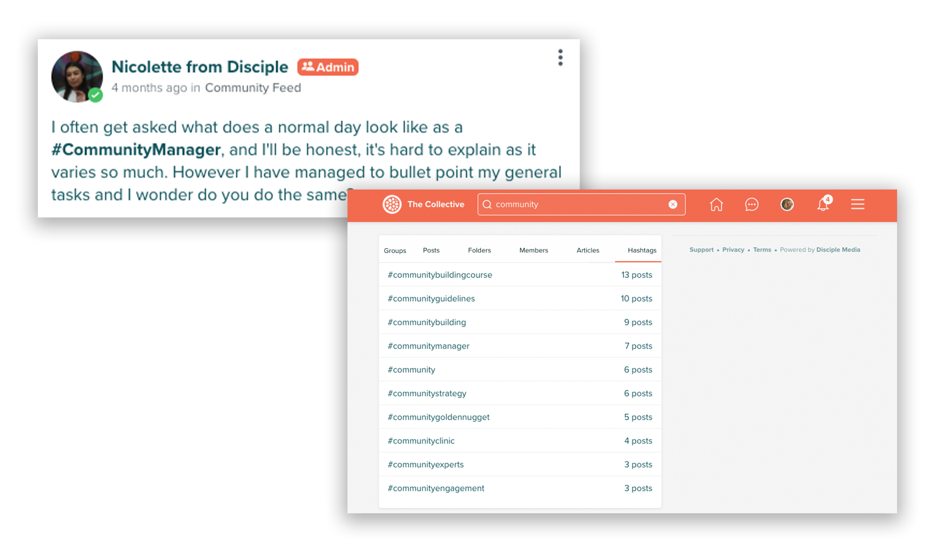
Task: Switch to the Members tab
Action: pyautogui.click(x=533, y=250)
